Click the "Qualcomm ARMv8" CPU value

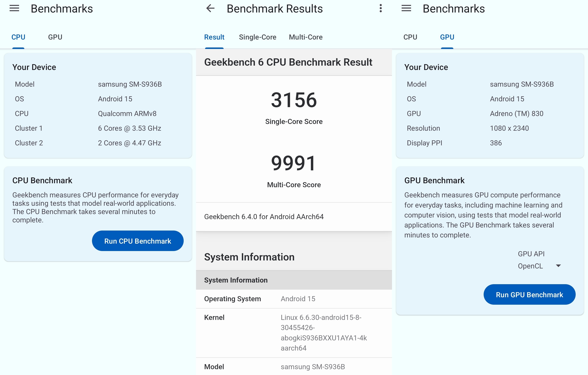[127, 114]
